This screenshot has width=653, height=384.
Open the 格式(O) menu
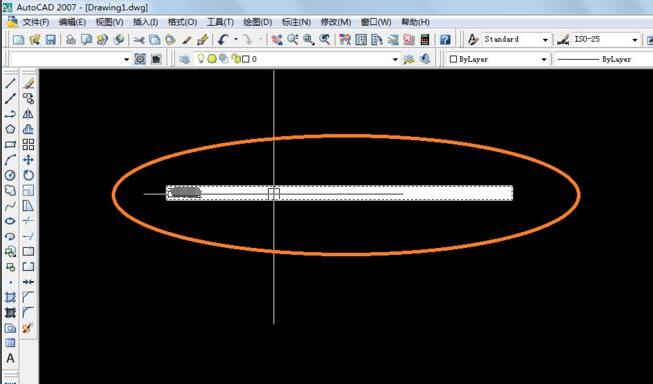[x=182, y=22]
